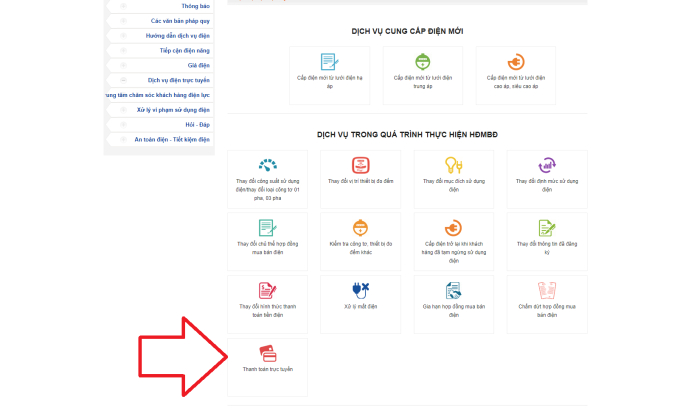This screenshot has height=413, width=680.
Task: Click the orange cao áp plug icon
Action: point(516,62)
